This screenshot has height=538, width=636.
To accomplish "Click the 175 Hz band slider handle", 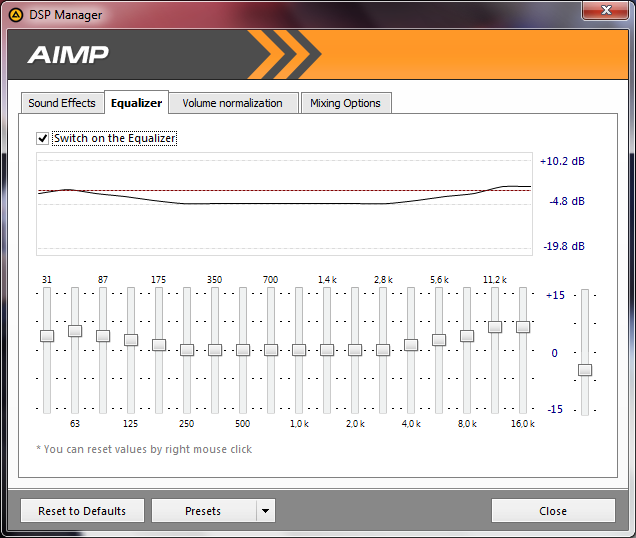I will tap(159, 345).
